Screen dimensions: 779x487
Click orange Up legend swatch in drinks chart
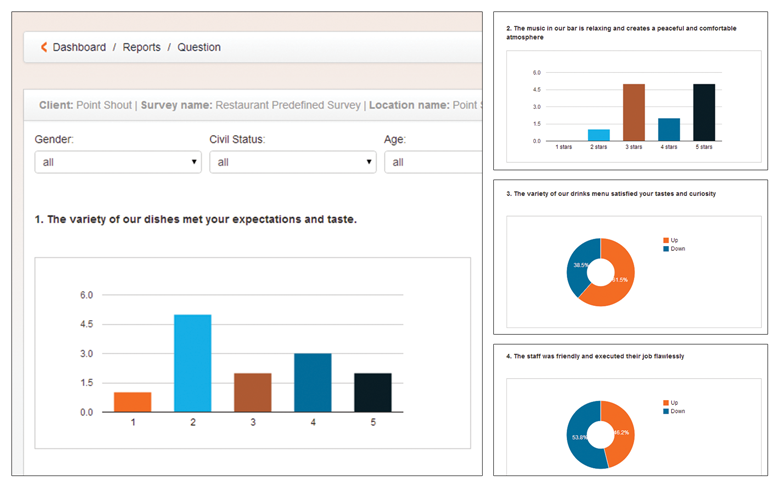pyautogui.click(x=666, y=240)
